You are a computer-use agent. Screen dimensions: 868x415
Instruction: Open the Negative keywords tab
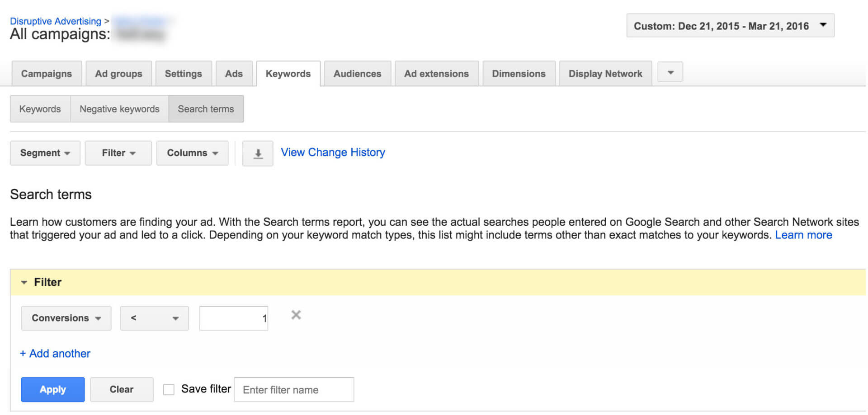pos(119,109)
